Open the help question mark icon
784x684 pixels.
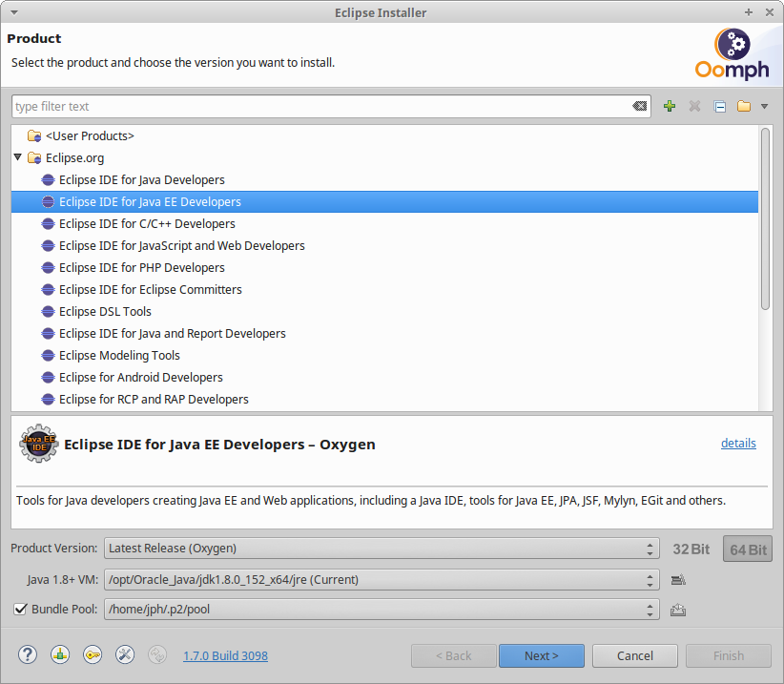(x=28, y=654)
